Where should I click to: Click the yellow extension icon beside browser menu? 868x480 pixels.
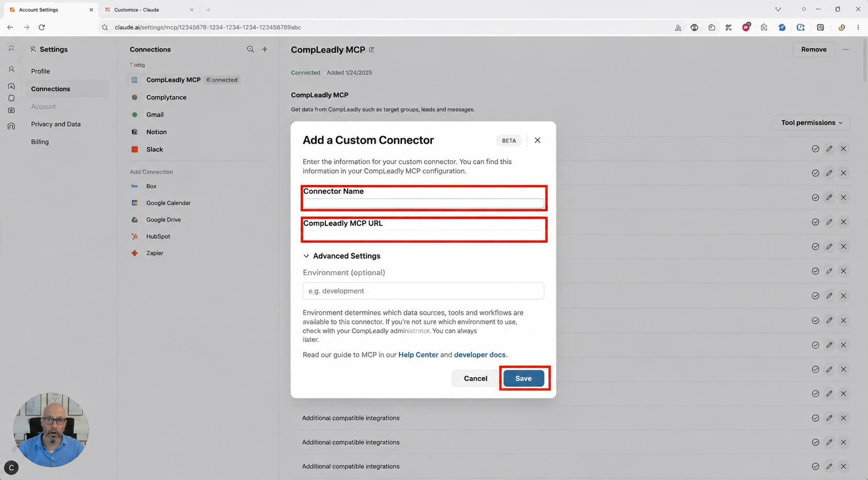tap(842, 27)
